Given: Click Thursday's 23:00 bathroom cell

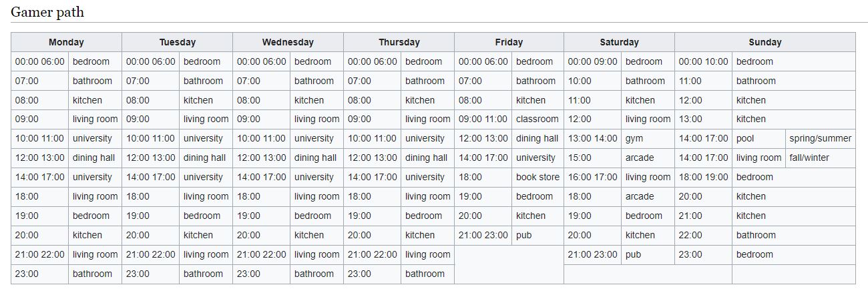Looking at the screenshot, I should pos(427,274).
